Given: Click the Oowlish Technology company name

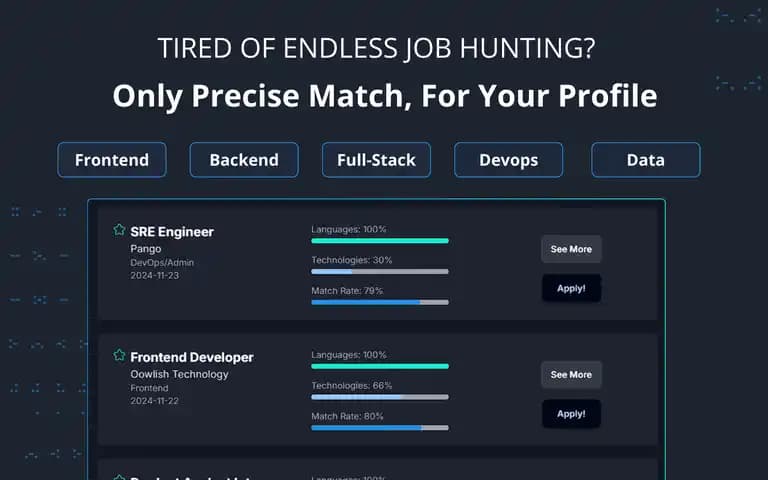Looking at the screenshot, I should tap(179, 374).
